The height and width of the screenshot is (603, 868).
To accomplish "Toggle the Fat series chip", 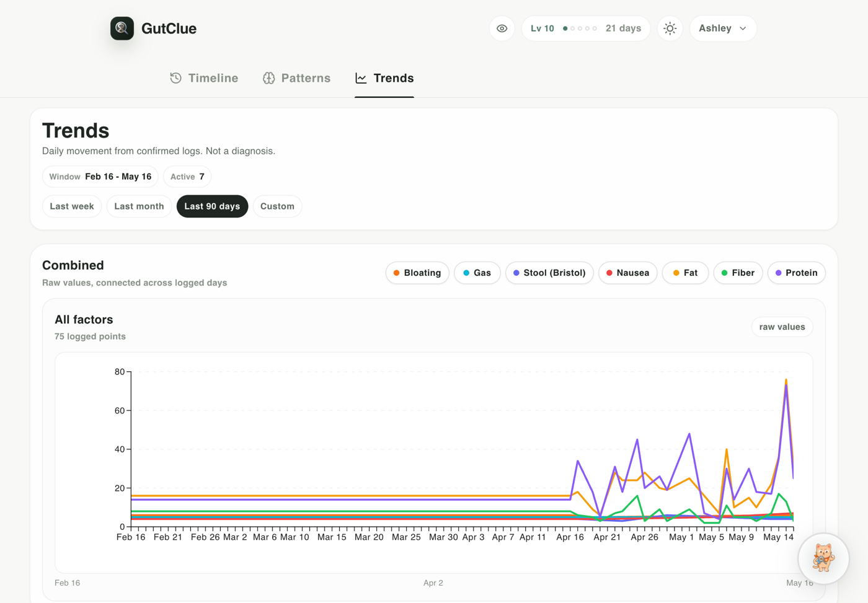I will (x=686, y=273).
